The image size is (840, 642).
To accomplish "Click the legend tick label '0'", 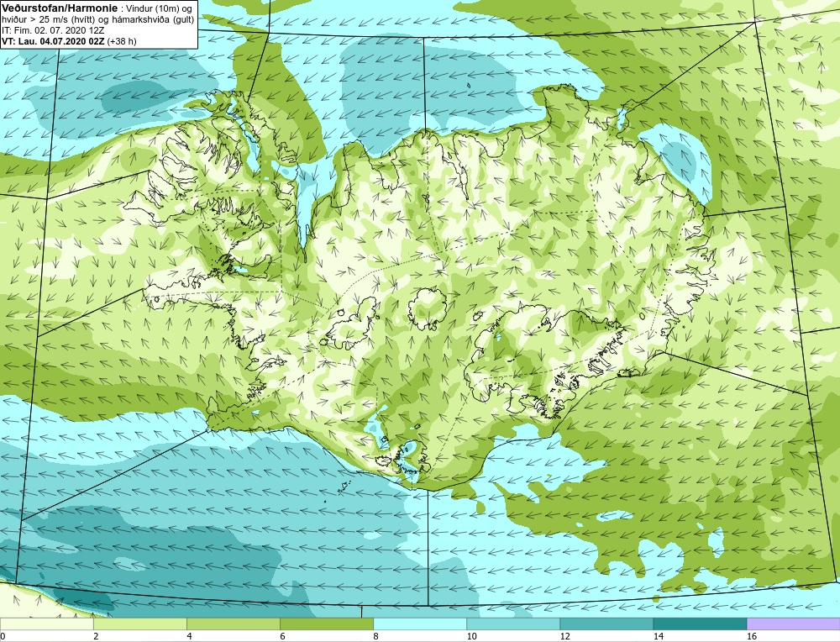I will pos(3,636).
